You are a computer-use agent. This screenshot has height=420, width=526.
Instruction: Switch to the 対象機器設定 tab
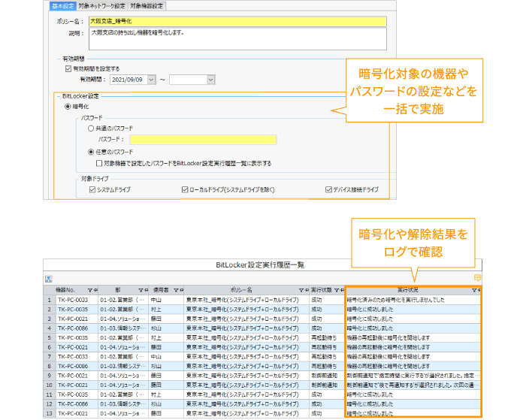coord(147,6)
